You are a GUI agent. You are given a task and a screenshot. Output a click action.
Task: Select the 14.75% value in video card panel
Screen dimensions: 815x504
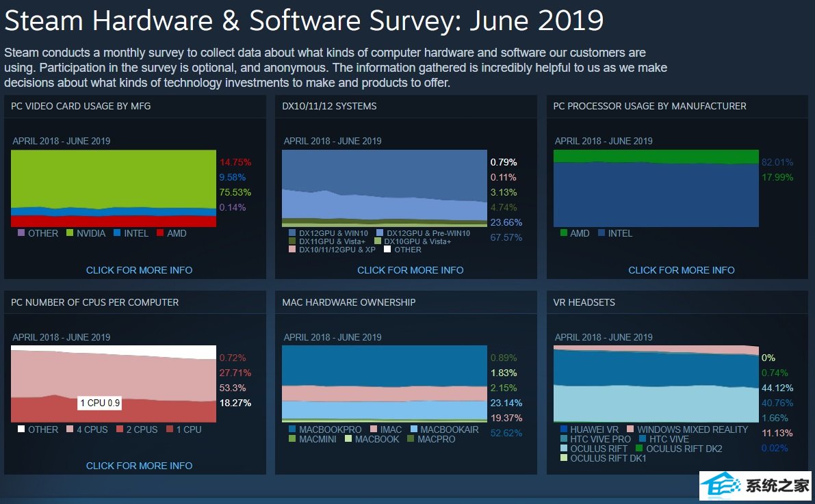(235, 162)
